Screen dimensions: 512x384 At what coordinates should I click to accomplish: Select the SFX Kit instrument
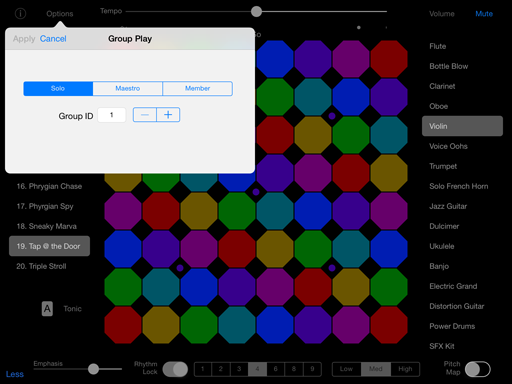[x=462, y=346]
